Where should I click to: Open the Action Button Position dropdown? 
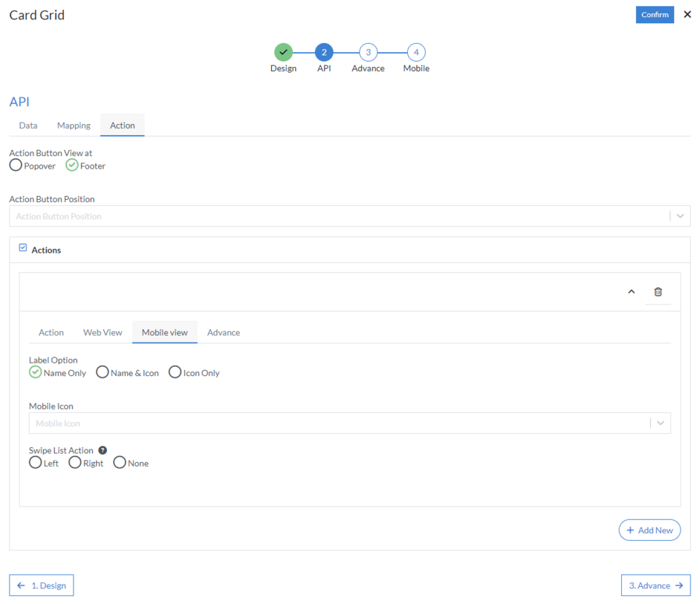pyautogui.click(x=678, y=215)
